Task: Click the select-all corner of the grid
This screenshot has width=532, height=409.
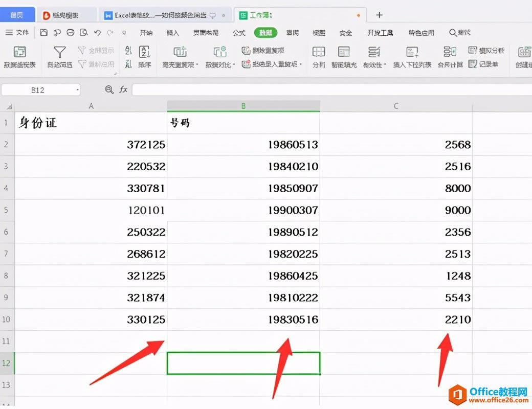Action: pyautogui.click(x=8, y=106)
